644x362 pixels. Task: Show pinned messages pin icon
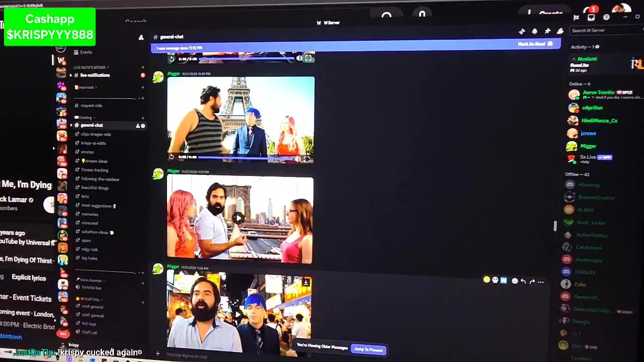click(547, 31)
